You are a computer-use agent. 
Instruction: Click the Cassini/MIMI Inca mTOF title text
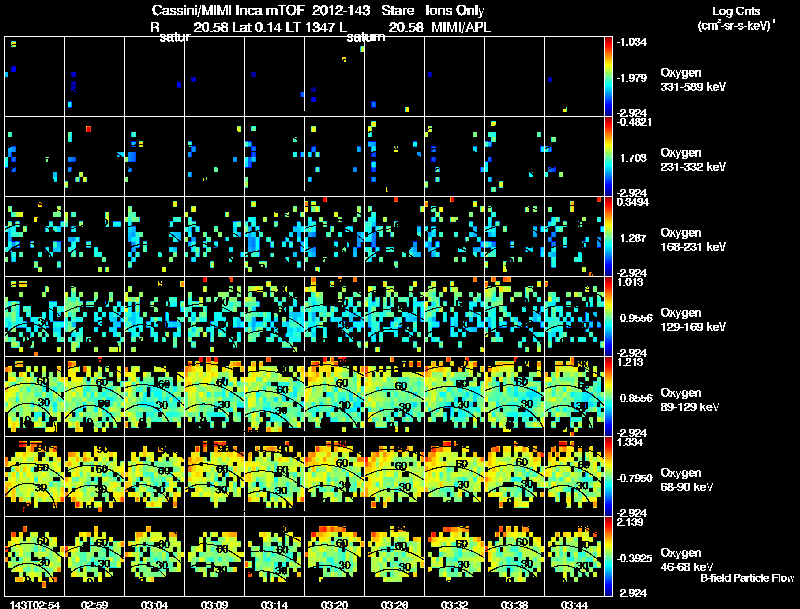tap(228, 10)
